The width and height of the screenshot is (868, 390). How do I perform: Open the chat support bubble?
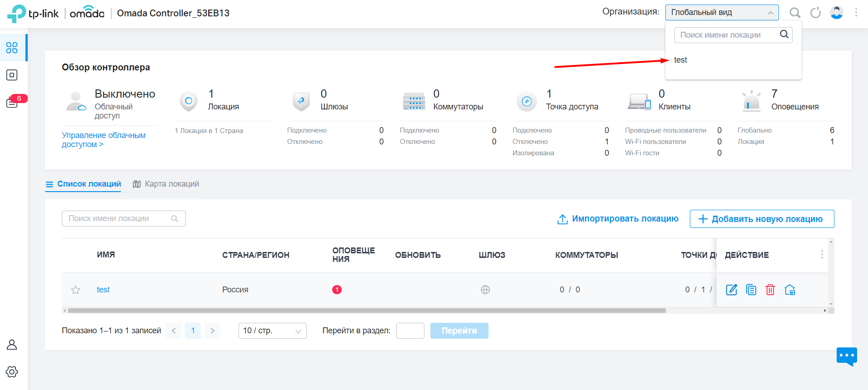point(846,356)
